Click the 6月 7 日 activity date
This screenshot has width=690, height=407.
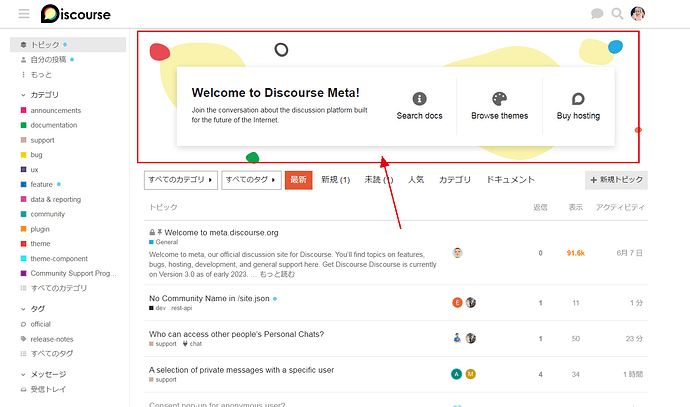(x=629, y=253)
